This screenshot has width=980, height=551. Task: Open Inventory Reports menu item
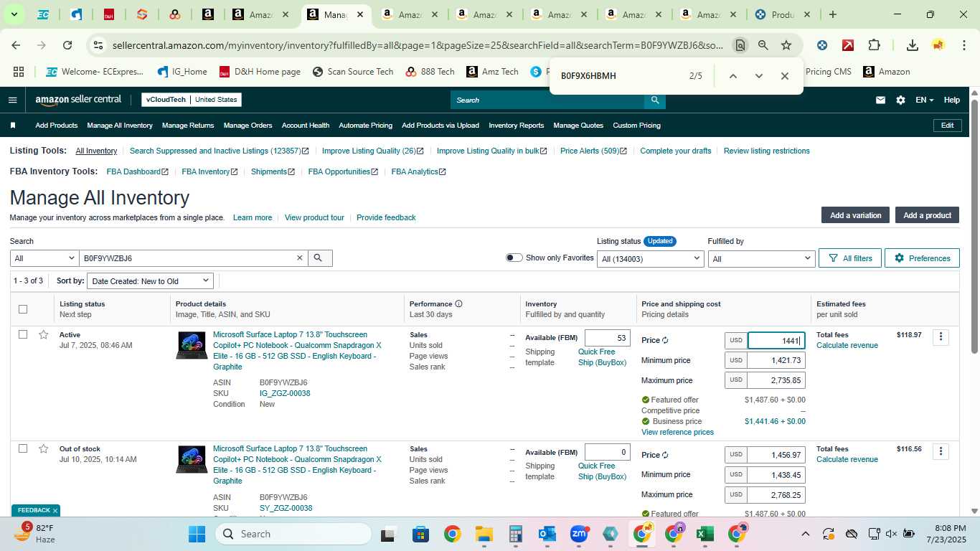(x=517, y=126)
